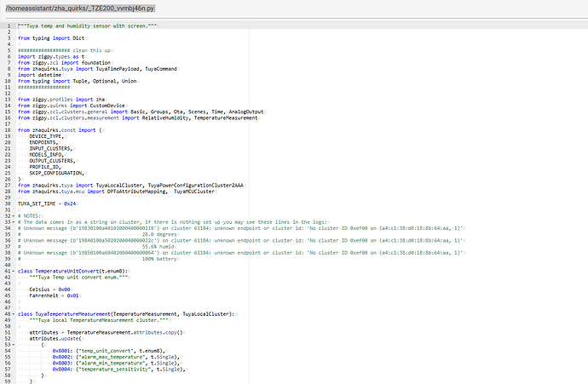Click line number 30 in the gutter
This screenshot has width=588, height=384.
(x=8, y=203)
